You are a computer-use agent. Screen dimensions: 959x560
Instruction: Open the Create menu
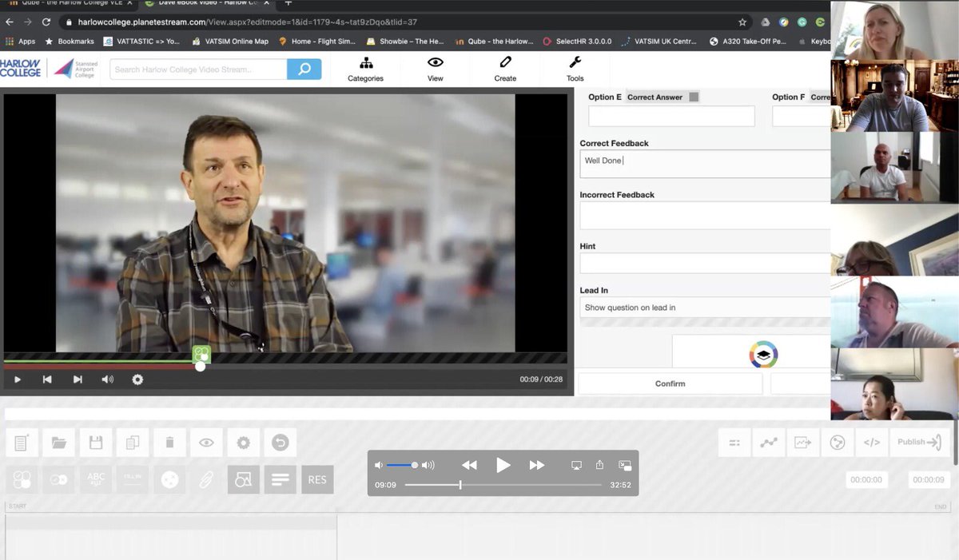coord(505,70)
